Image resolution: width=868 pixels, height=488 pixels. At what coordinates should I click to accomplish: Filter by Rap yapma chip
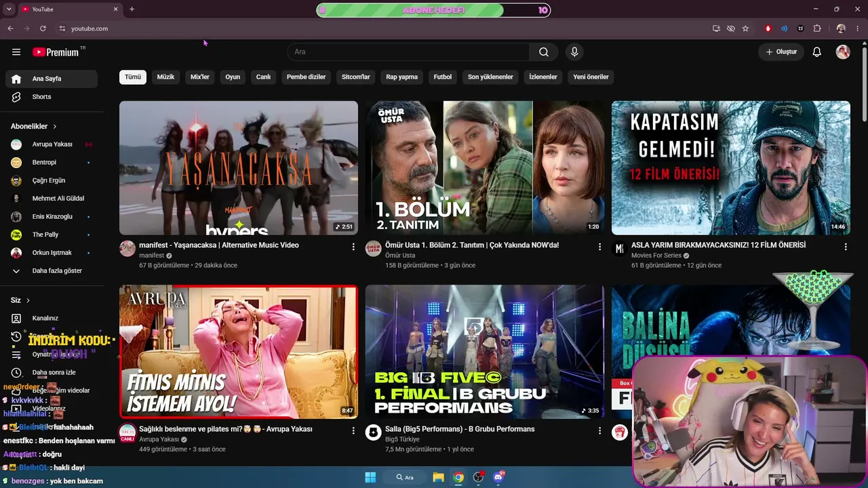click(402, 77)
